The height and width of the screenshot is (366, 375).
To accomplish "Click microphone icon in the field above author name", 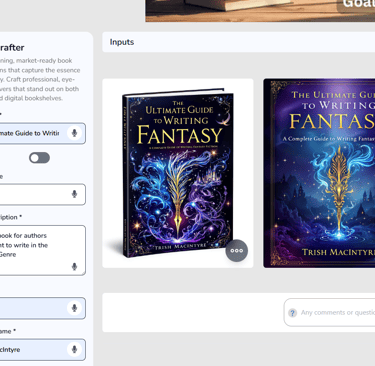I will pyautogui.click(x=74, y=308).
